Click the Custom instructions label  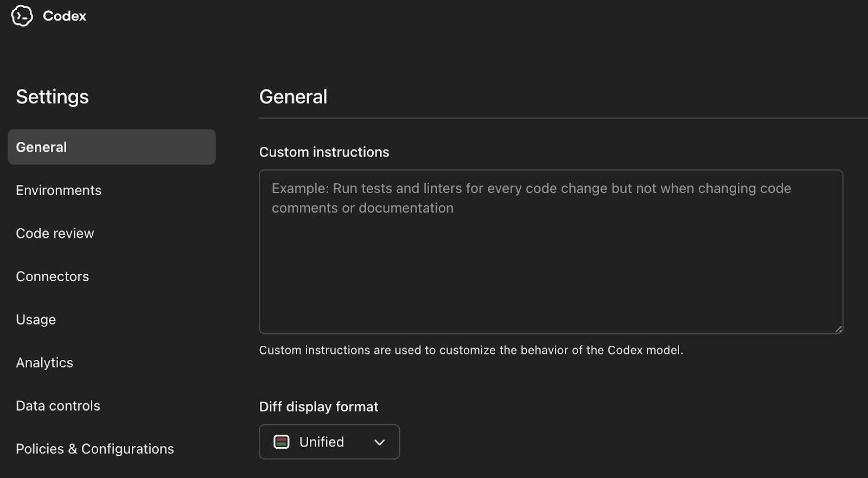click(x=324, y=152)
